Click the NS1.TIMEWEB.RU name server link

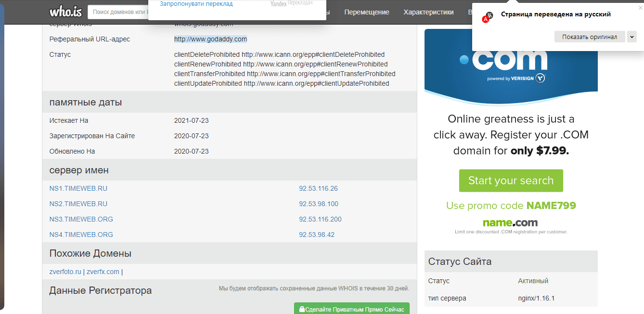click(78, 188)
